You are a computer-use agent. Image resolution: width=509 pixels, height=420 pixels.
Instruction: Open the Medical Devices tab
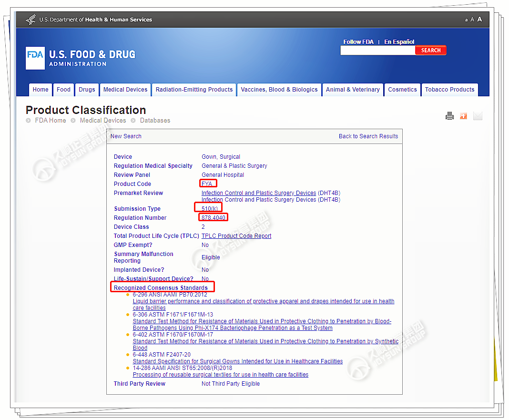pyautogui.click(x=125, y=90)
